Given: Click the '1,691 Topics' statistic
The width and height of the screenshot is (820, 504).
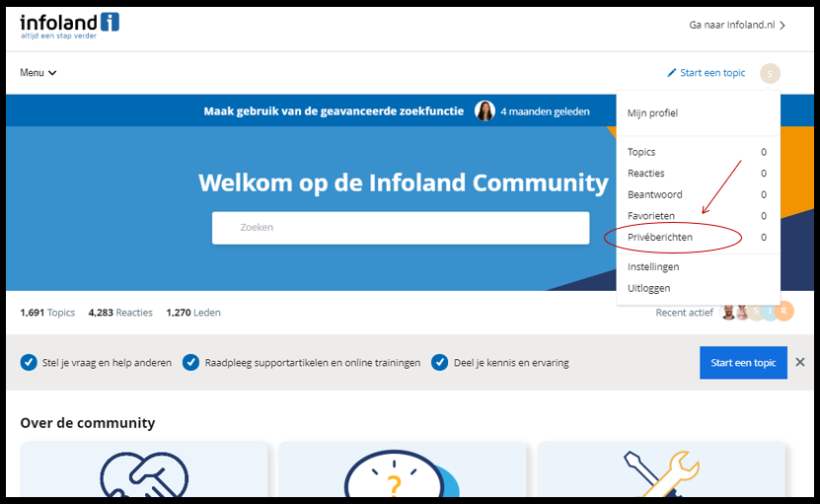Looking at the screenshot, I should click(x=47, y=312).
